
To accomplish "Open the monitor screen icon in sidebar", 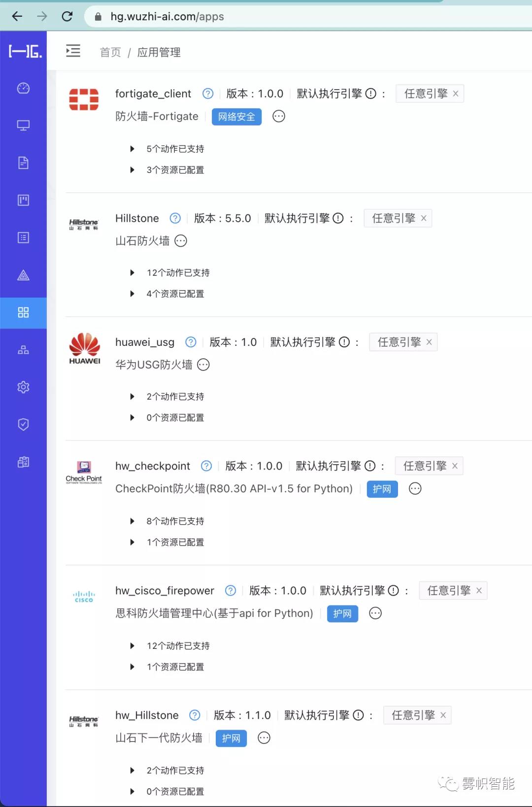I will [23, 126].
